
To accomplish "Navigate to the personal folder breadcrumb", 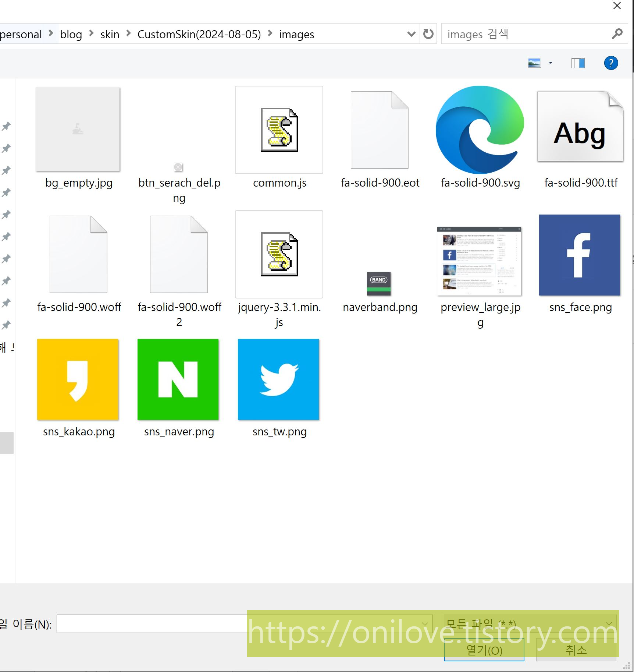I will click(x=21, y=34).
